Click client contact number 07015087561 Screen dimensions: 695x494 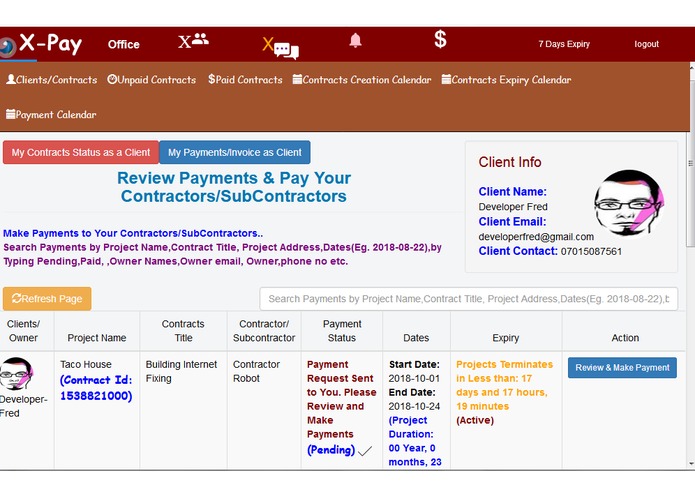(591, 252)
